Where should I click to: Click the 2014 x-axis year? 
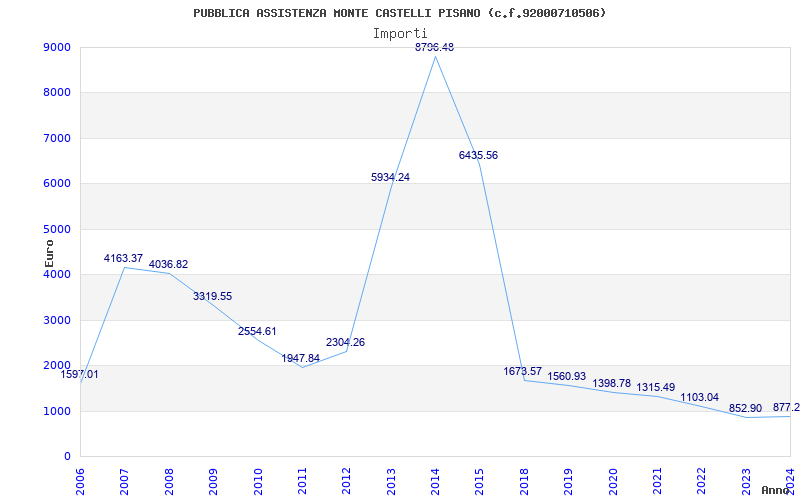pyautogui.click(x=435, y=482)
